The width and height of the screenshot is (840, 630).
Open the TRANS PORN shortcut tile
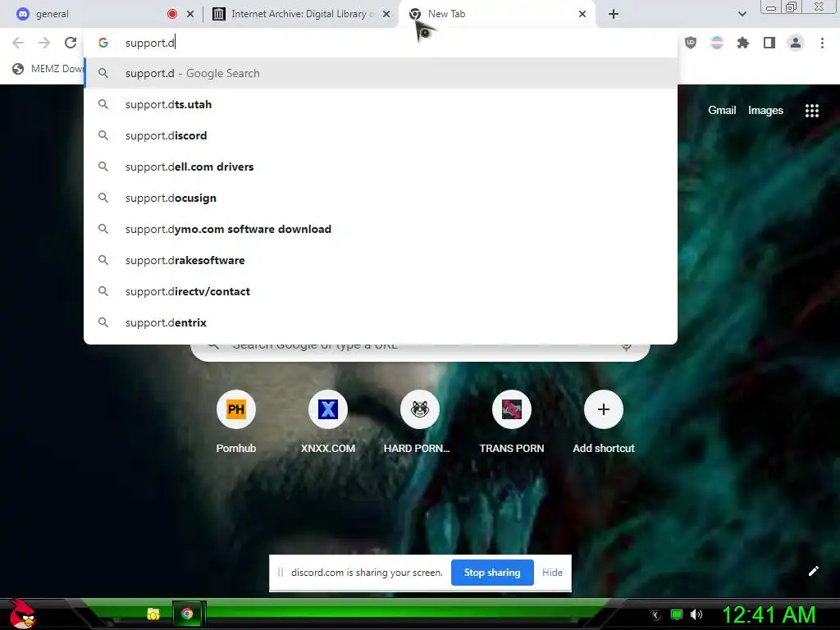(x=512, y=422)
